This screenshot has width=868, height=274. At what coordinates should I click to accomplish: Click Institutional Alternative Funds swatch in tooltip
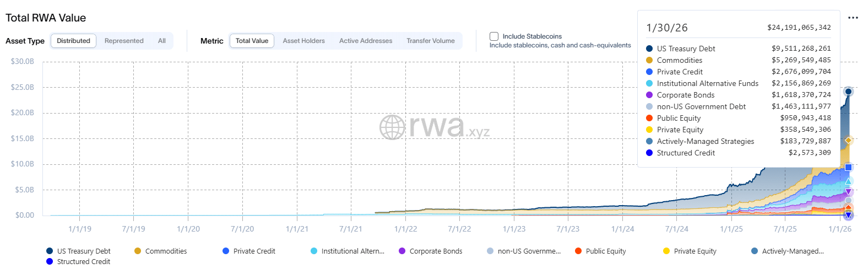coord(649,83)
